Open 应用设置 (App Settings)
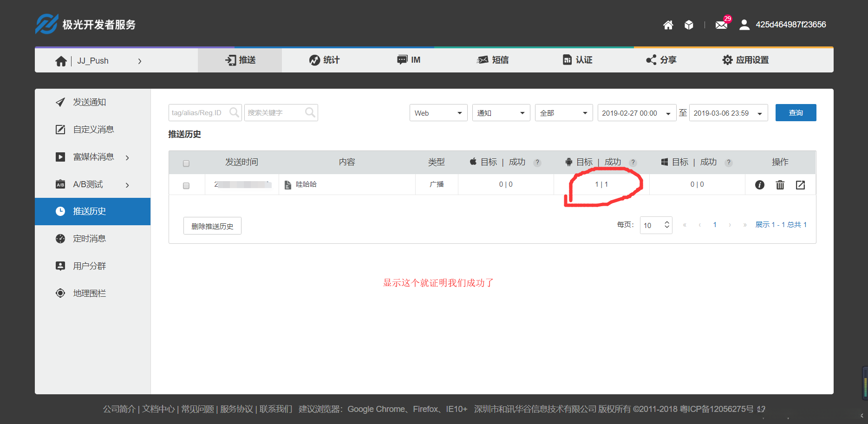This screenshot has height=424, width=868. pyautogui.click(x=745, y=60)
